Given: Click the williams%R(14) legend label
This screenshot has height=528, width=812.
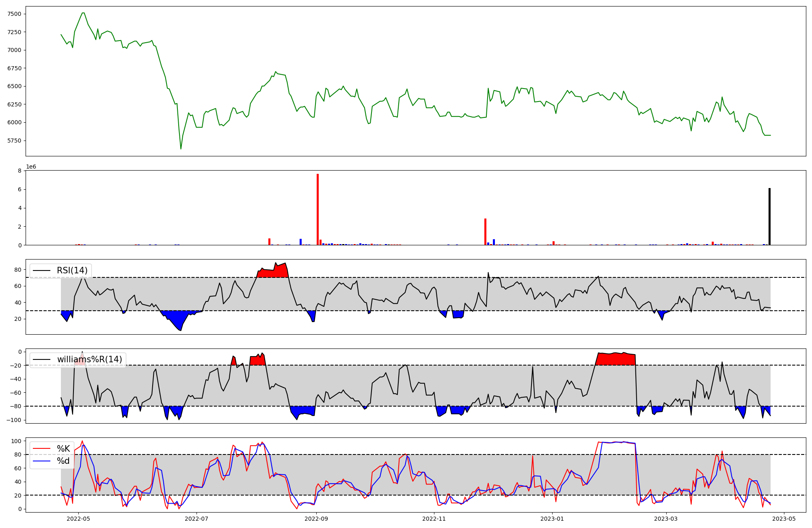Looking at the screenshot, I should (89, 359).
